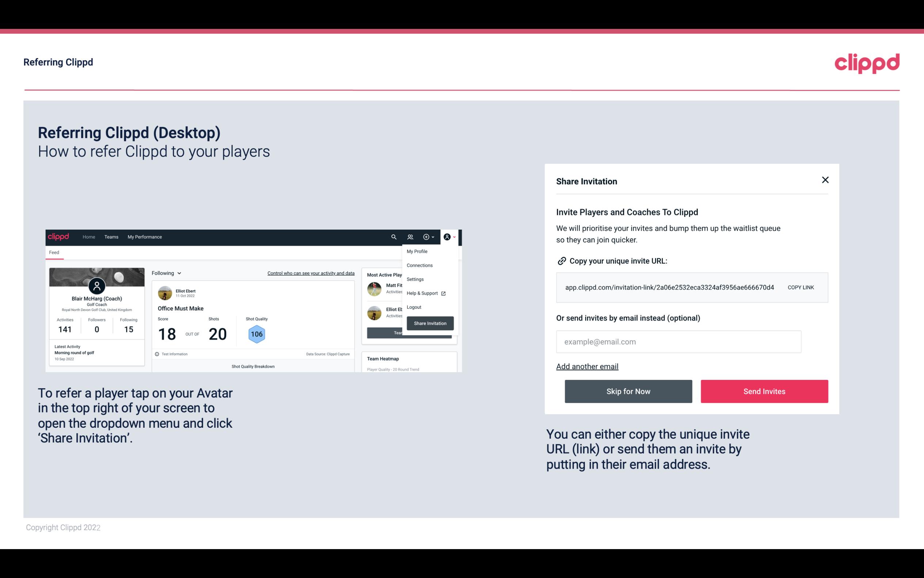The width and height of the screenshot is (924, 578).
Task: Click the email input field for invites
Action: [x=678, y=341]
